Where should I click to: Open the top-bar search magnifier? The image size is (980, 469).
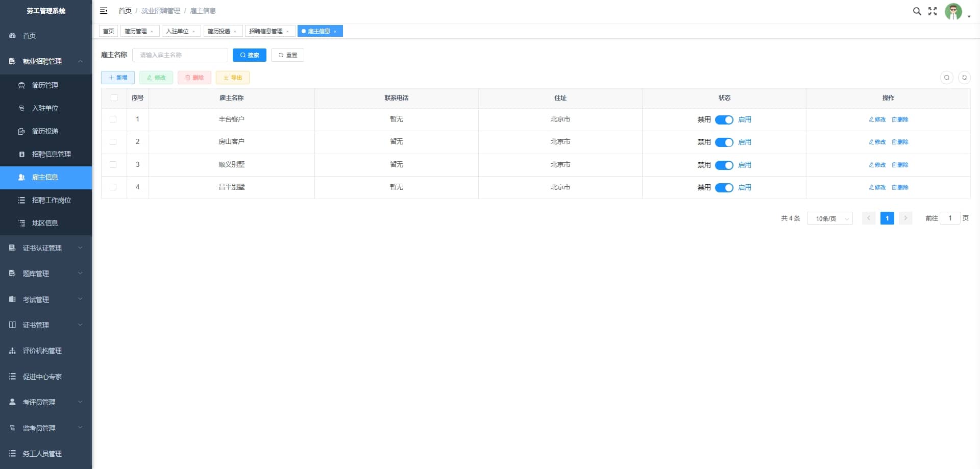917,11
